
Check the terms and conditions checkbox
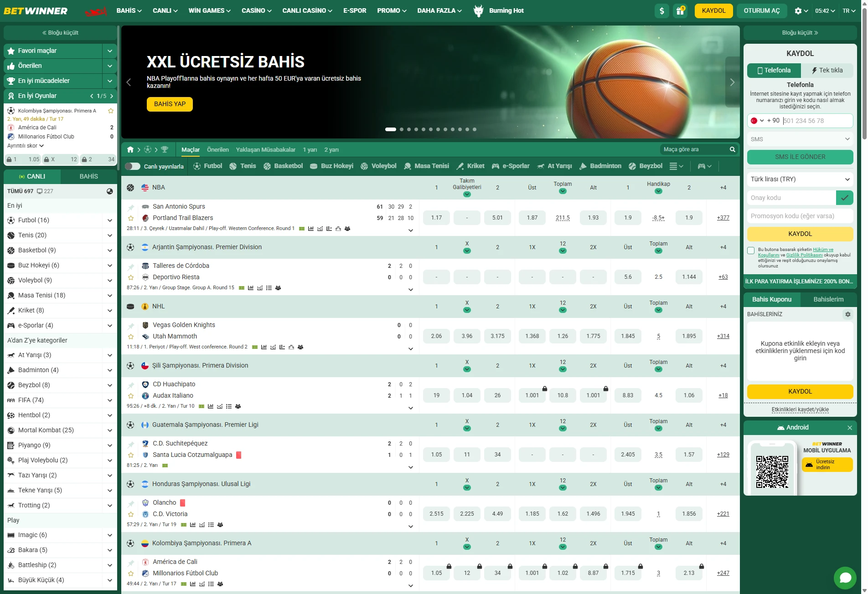751,251
